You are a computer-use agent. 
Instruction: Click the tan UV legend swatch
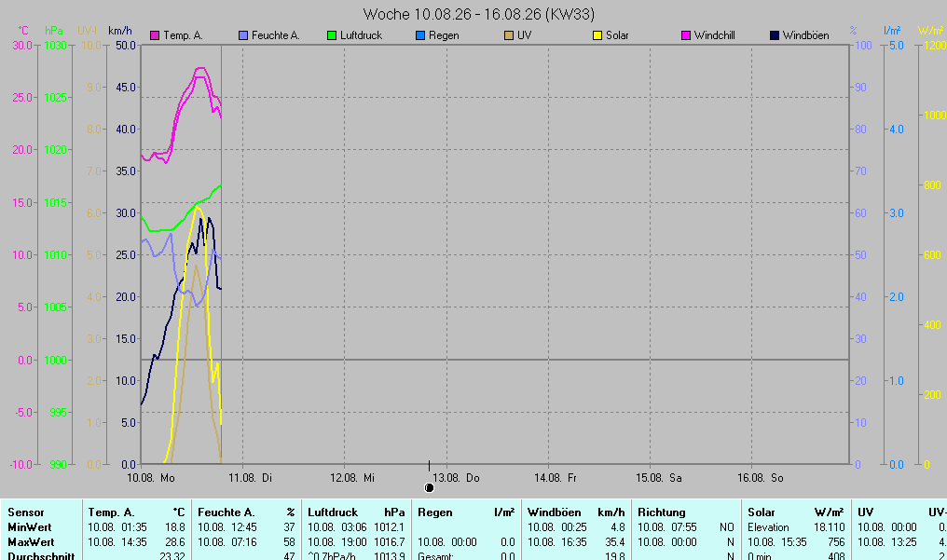(509, 35)
